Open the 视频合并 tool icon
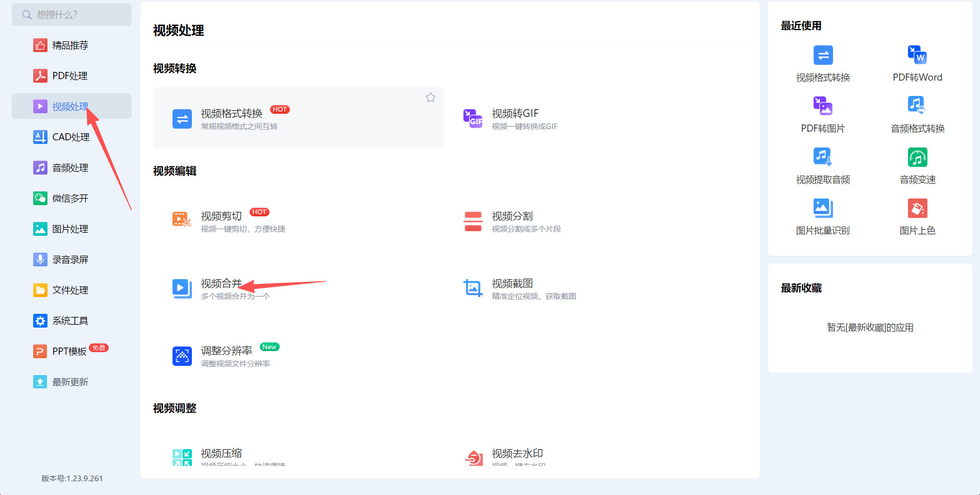 click(182, 288)
